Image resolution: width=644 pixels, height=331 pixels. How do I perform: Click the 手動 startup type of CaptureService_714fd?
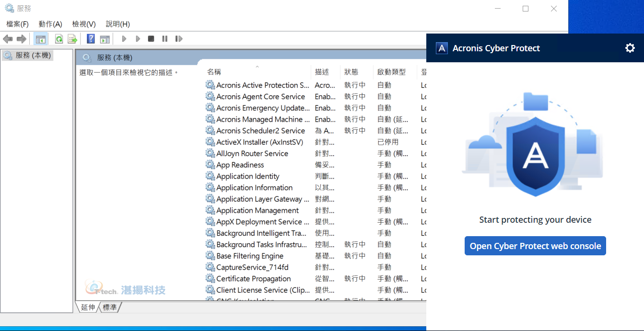click(x=385, y=267)
